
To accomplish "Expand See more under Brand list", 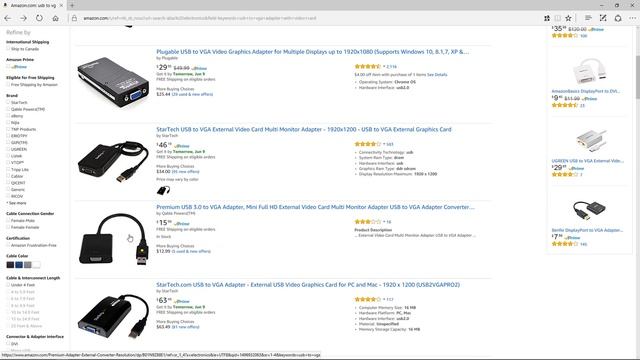I will click(17, 203).
